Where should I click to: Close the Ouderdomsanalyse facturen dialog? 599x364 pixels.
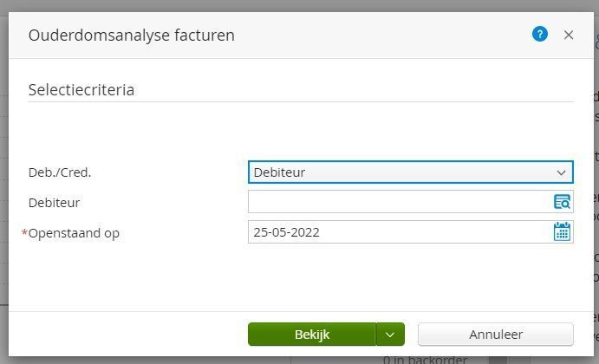pyautogui.click(x=569, y=35)
